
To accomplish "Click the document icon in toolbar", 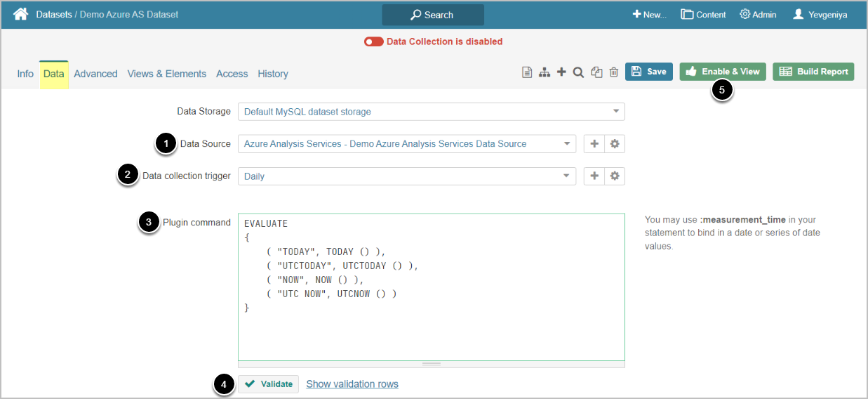I will [x=527, y=72].
